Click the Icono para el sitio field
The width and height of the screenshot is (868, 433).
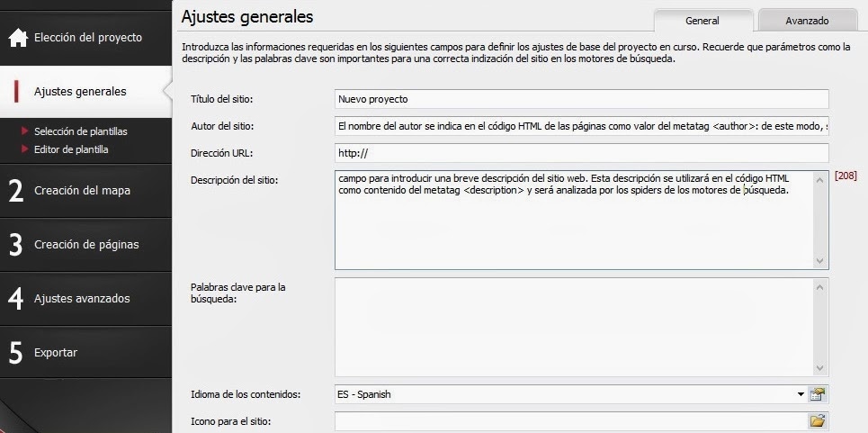(x=571, y=420)
